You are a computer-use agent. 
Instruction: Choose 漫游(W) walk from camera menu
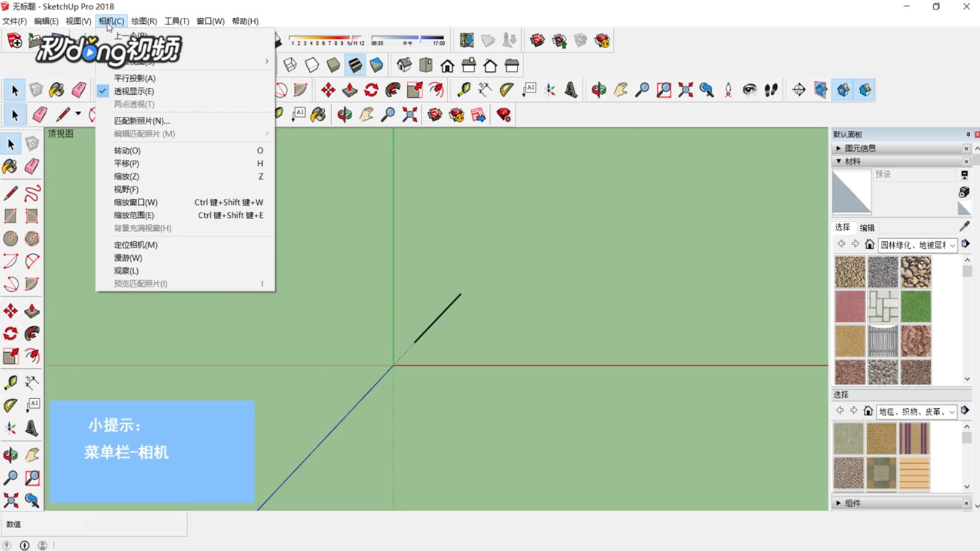[x=127, y=257]
